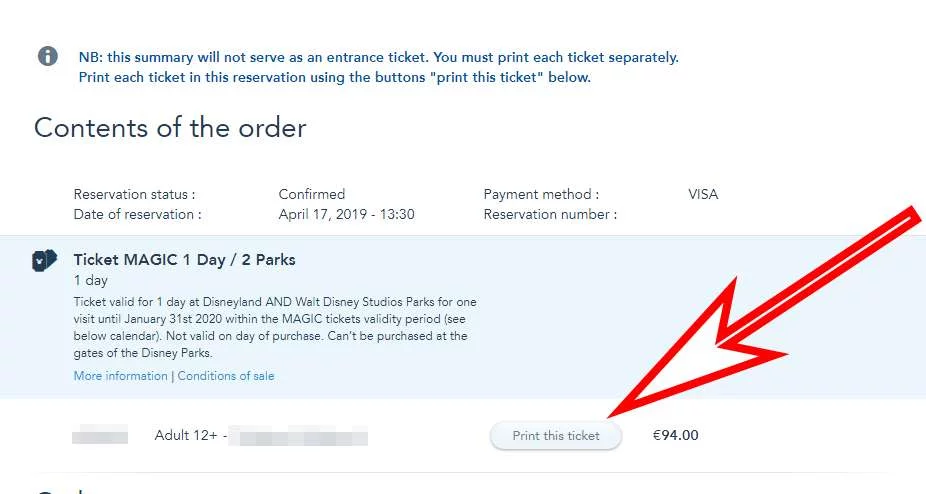Open the More information link
This screenshot has height=494, width=926.
[x=120, y=376]
